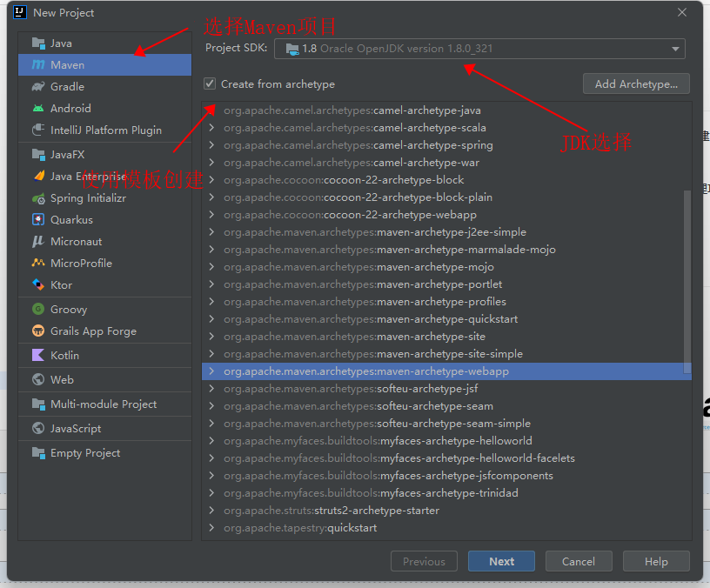Select softeu-archetype-seam-simple archetype

[x=446, y=424]
